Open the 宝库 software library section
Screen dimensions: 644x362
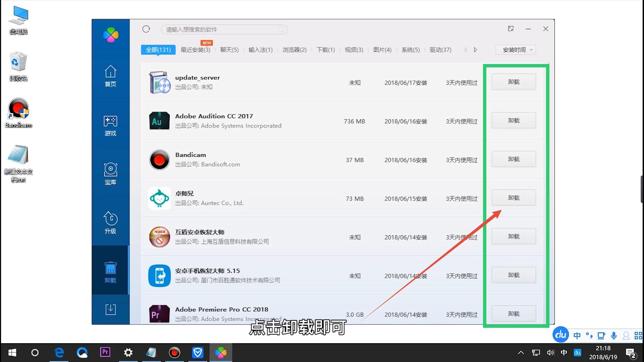point(110,174)
